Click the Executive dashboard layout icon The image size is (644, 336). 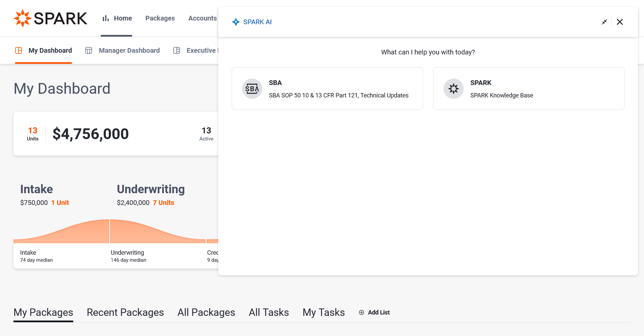point(177,50)
